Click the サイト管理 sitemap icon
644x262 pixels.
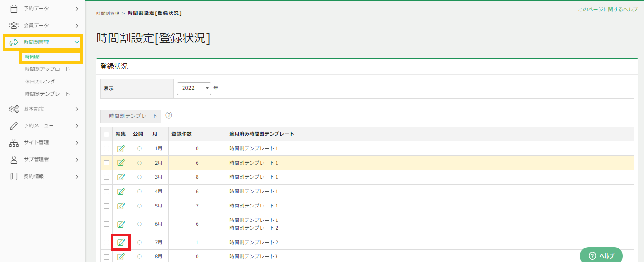(x=14, y=142)
